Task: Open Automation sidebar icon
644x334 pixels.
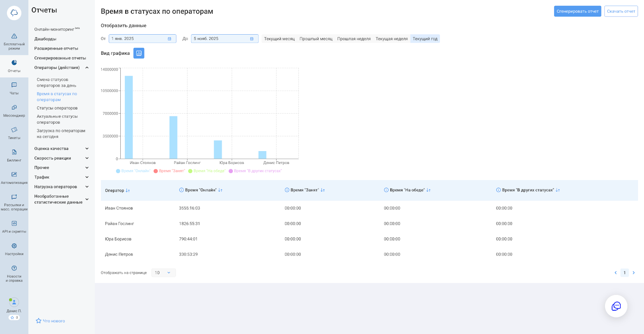Action: tap(14, 177)
